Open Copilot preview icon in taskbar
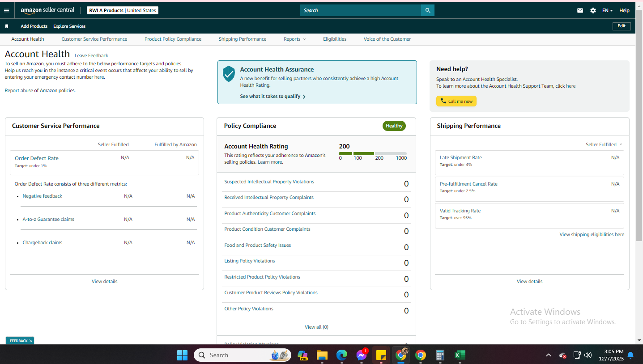This screenshot has height=364, width=643. click(x=302, y=355)
